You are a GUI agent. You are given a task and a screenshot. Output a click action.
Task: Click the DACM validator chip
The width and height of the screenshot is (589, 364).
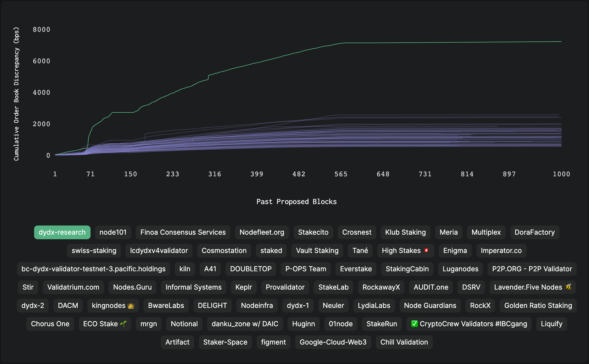68,305
